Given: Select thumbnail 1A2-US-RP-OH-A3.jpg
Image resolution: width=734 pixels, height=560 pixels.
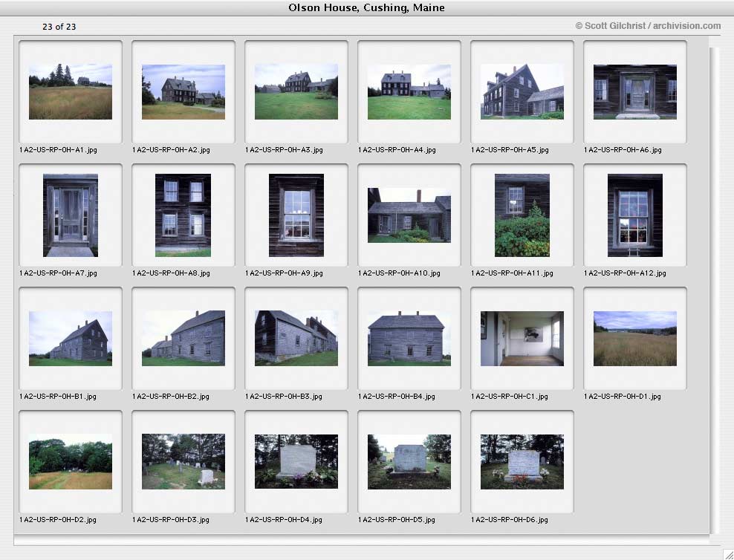Looking at the screenshot, I should (296, 91).
